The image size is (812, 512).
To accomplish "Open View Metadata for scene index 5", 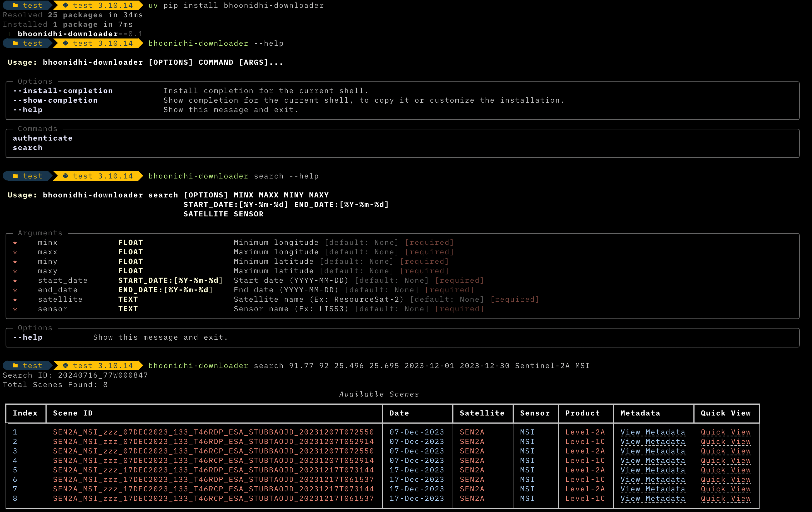I will [653, 470].
